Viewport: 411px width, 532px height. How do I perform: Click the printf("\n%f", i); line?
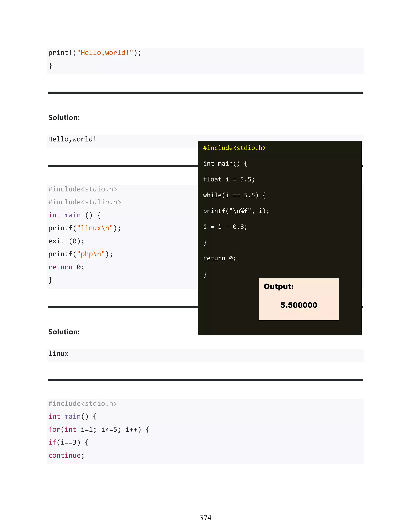point(236,211)
